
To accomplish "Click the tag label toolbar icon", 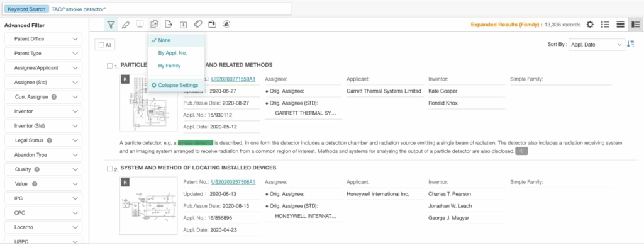I will pyautogui.click(x=197, y=25).
